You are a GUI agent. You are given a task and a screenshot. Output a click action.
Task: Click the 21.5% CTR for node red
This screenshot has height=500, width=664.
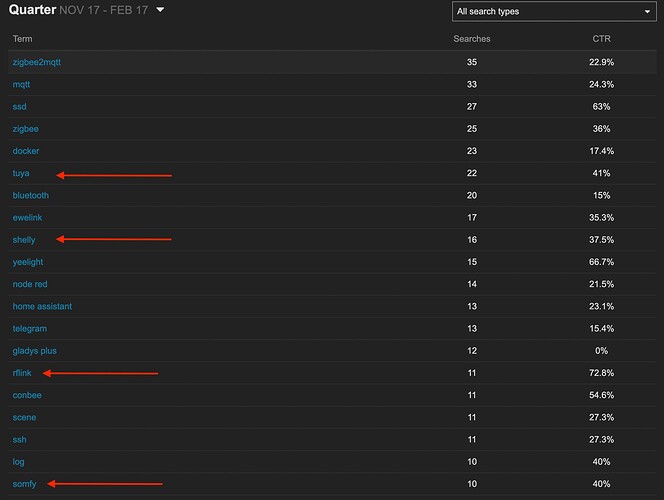click(x=601, y=284)
